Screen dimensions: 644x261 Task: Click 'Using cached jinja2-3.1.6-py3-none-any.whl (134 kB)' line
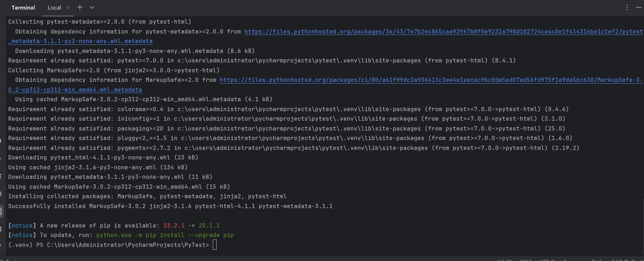(x=98, y=167)
